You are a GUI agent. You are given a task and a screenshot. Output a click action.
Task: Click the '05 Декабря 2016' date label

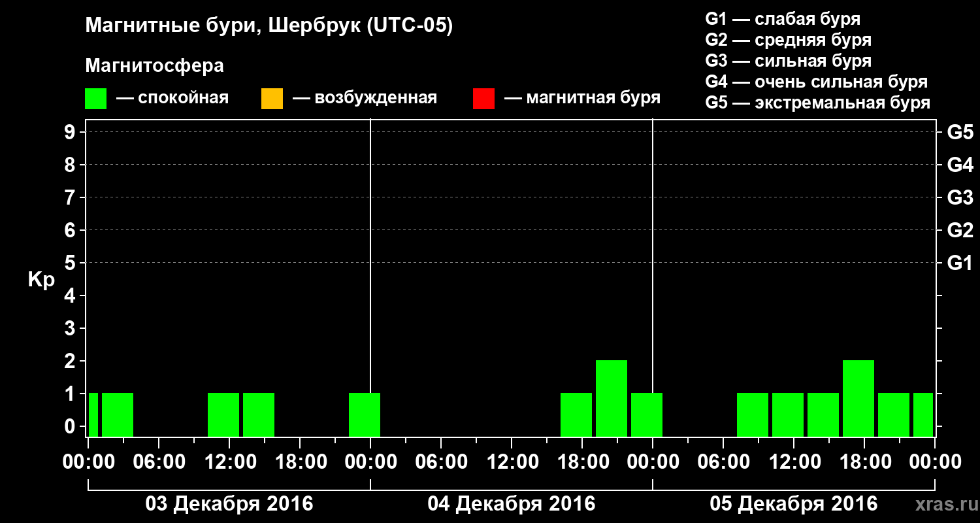point(793,504)
